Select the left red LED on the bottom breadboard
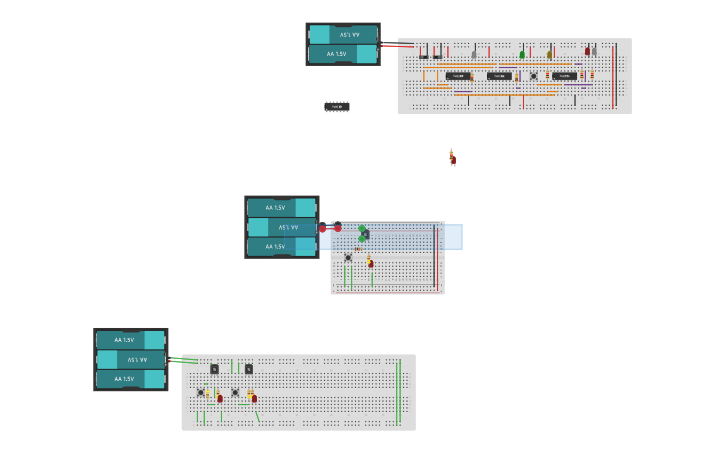Image resolution: width=725 pixels, height=453 pixels. point(220,398)
